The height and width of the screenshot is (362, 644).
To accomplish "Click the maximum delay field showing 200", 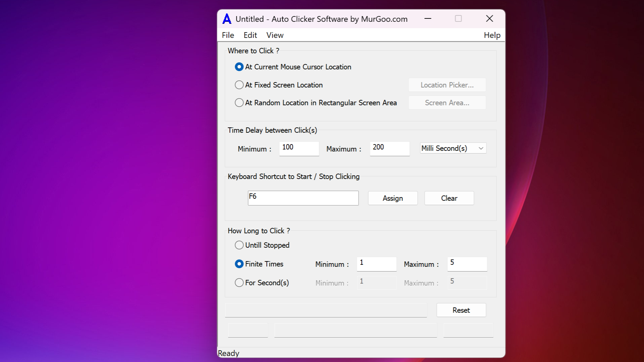I will coord(389,148).
